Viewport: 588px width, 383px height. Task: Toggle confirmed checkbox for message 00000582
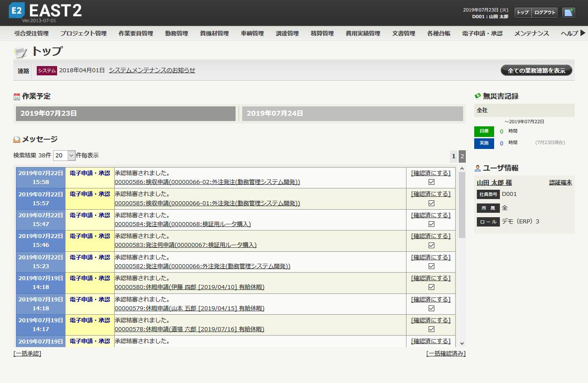pyautogui.click(x=431, y=266)
